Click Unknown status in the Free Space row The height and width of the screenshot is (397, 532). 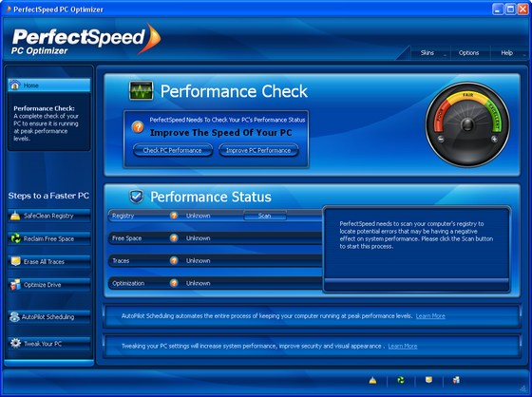(x=199, y=238)
